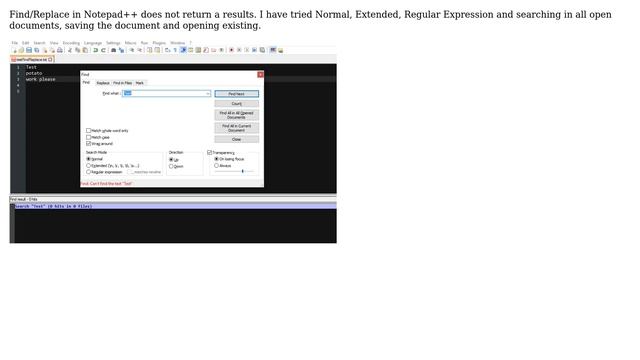Click the Copy toolbar icon
Image resolution: width=640 pixels, height=360 pixels.
(77, 50)
